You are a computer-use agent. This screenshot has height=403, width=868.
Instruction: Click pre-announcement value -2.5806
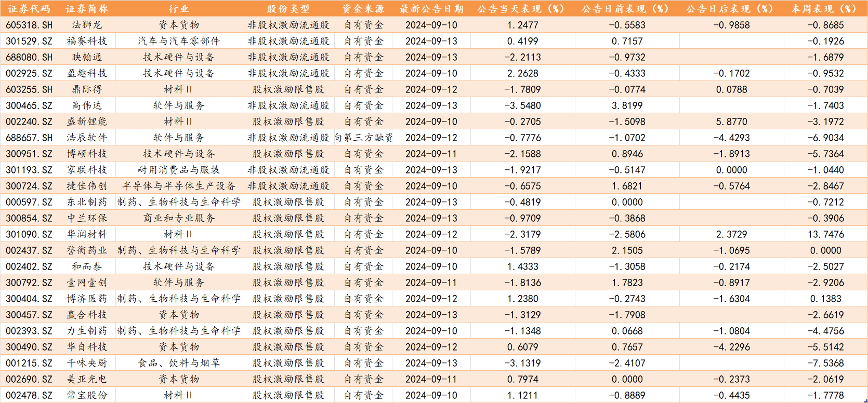point(627,234)
